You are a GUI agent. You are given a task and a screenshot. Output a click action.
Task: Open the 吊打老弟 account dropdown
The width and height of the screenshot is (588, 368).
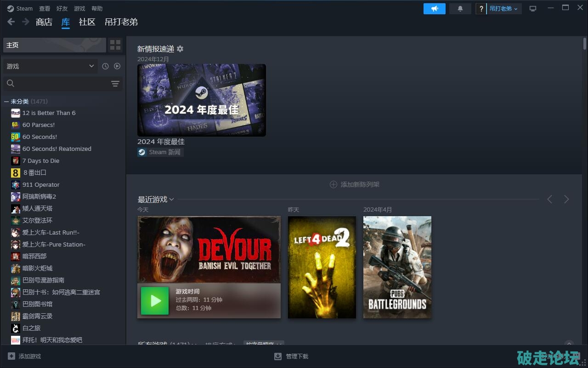click(x=503, y=9)
